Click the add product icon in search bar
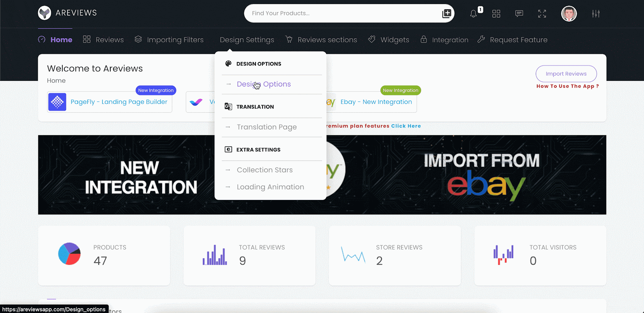644x313 pixels. (446, 13)
